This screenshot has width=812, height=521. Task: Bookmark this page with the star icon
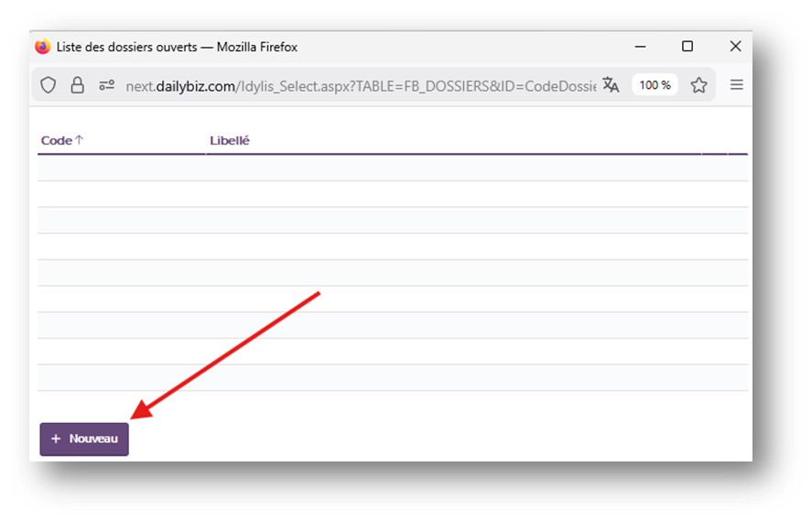[699, 85]
